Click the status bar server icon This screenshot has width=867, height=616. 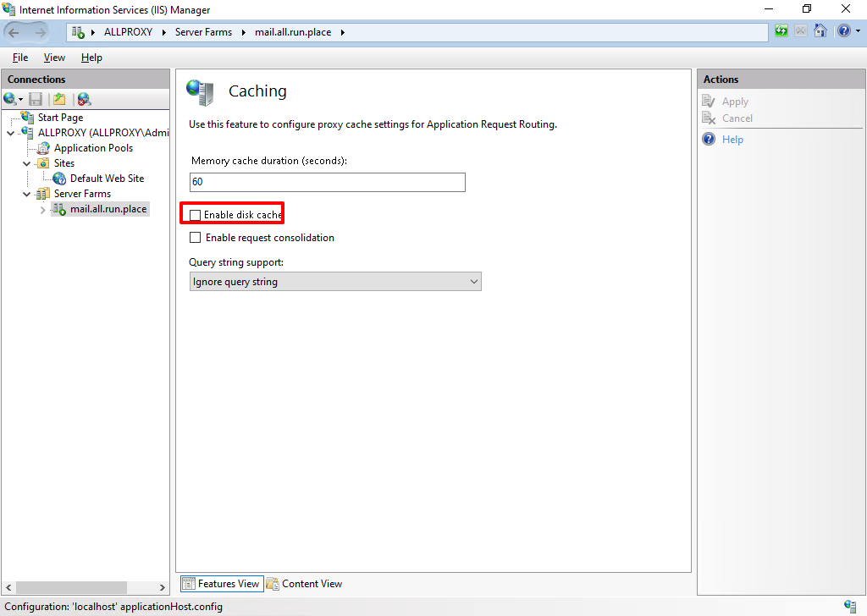pos(850,606)
